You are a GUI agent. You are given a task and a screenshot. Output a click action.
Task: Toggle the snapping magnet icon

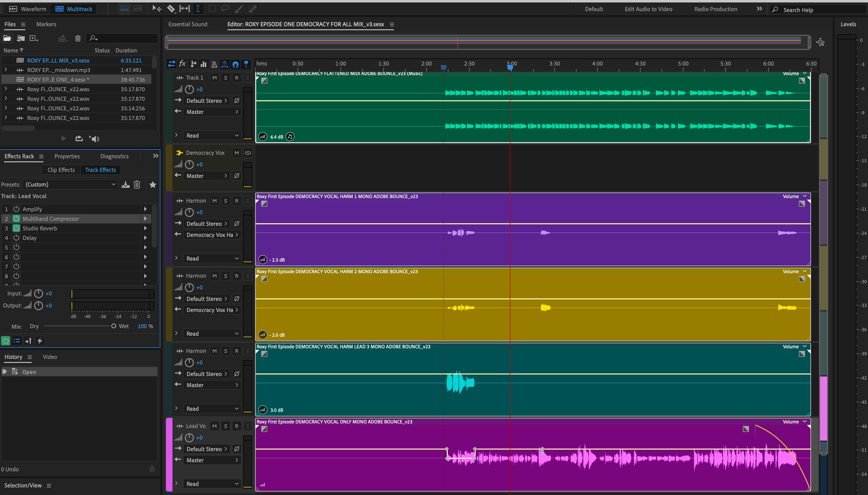coord(235,64)
